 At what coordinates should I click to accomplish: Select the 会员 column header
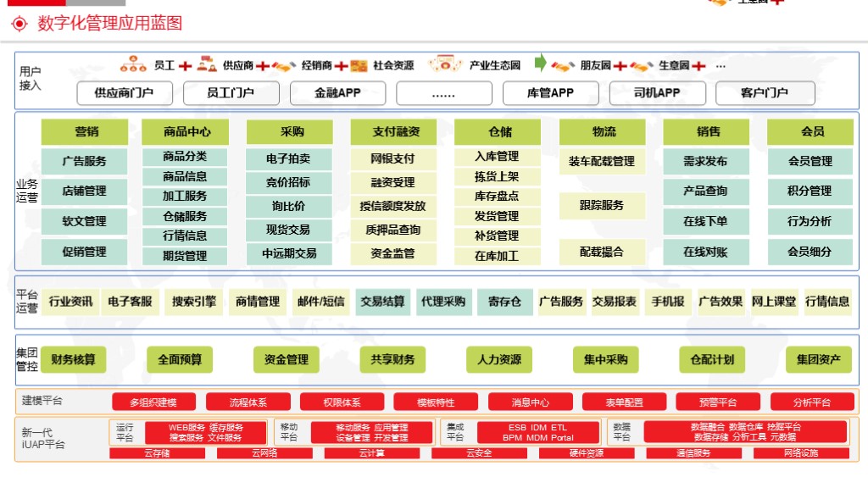810,131
